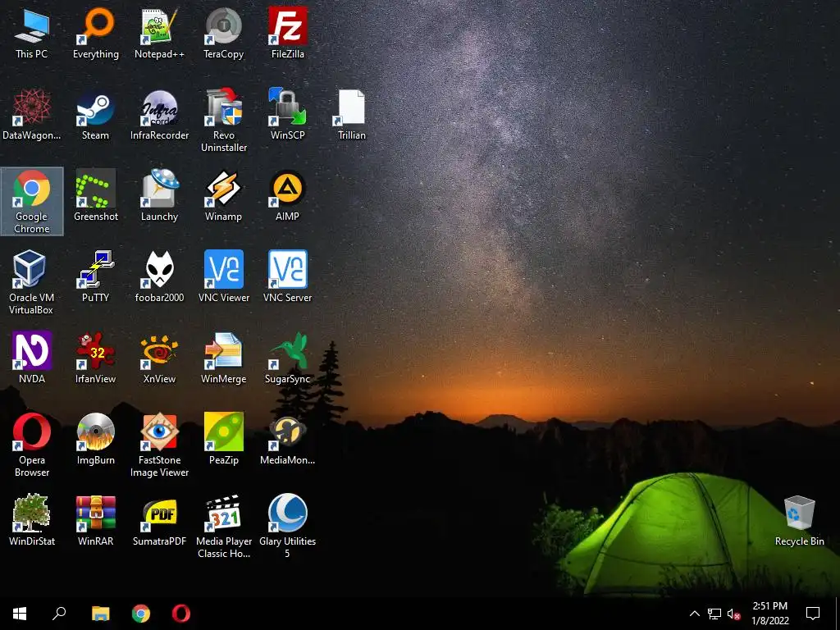The height and width of the screenshot is (630, 840).
Task: Launch Opera from the taskbar
Action: (x=181, y=614)
